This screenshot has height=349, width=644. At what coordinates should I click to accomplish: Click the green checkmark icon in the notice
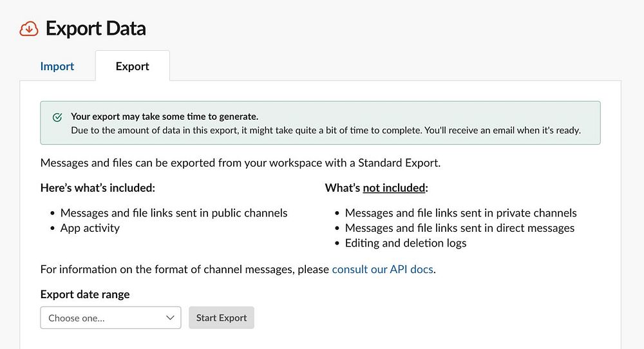coord(57,118)
